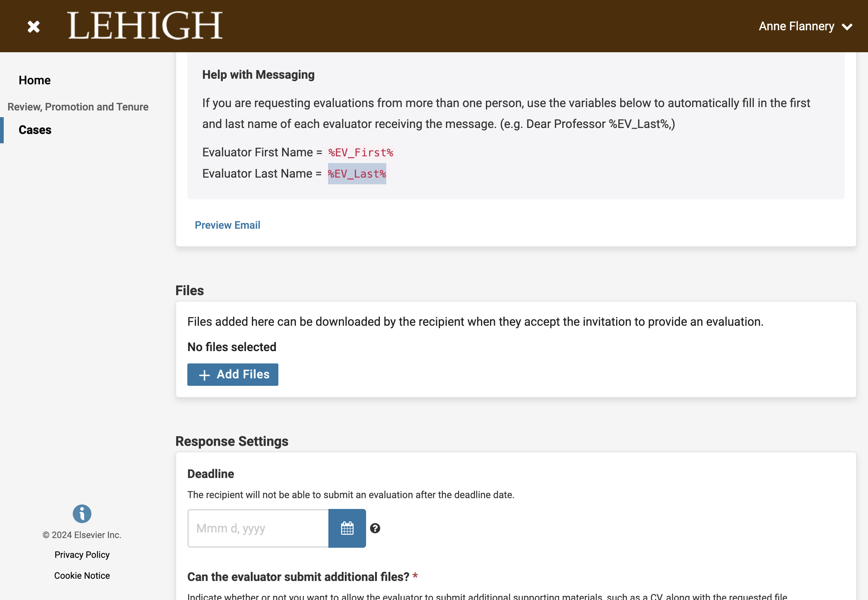Click the Add Files button
This screenshot has width=868, height=600.
pos(233,374)
